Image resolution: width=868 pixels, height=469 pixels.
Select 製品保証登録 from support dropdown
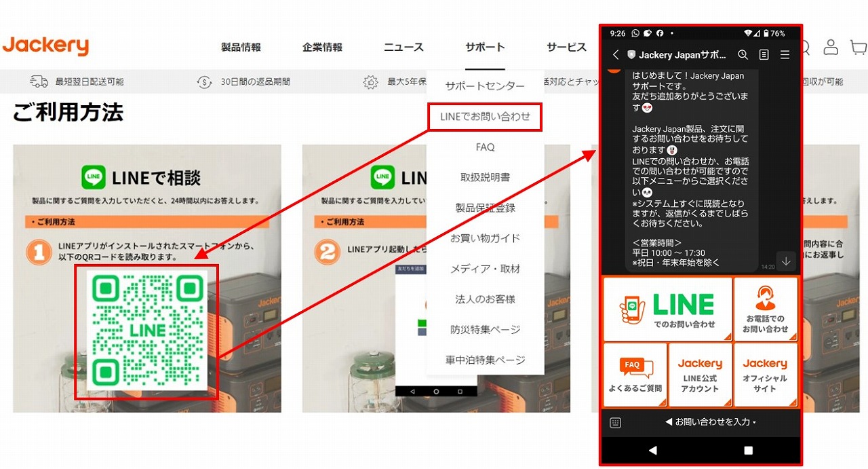click(485, 208)
